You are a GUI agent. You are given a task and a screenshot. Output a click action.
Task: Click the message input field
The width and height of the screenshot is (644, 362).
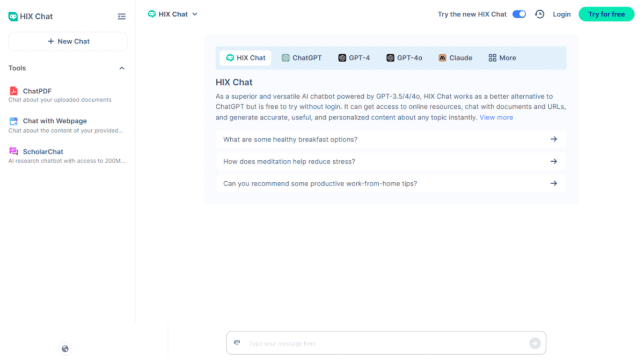(376, 343)
